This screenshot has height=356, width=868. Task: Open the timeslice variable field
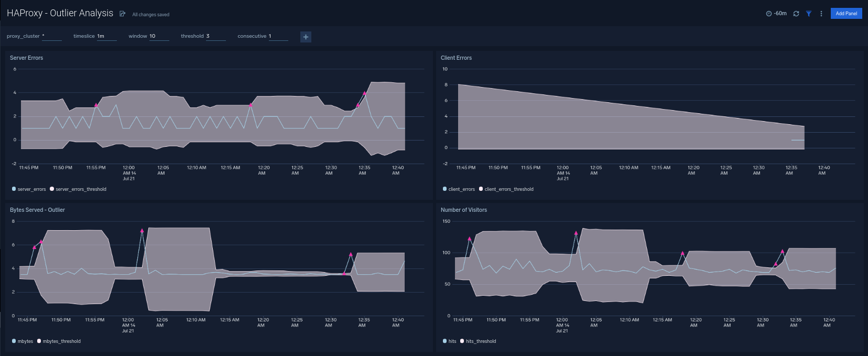(x=106, y=36)
